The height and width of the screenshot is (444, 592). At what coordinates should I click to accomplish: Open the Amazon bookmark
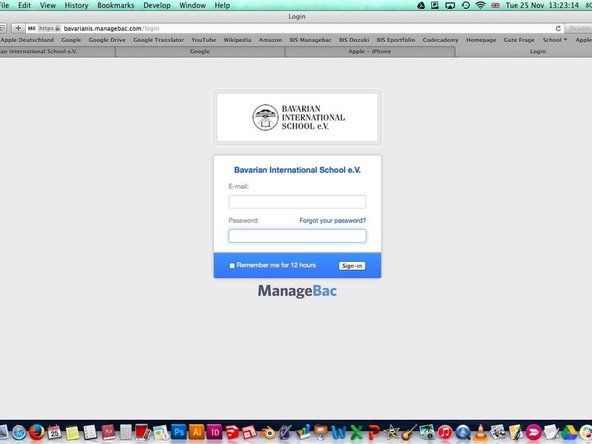[270, 40]
